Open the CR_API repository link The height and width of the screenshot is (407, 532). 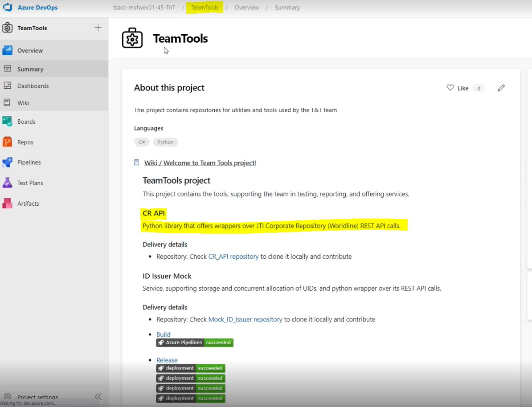point(233,256)
